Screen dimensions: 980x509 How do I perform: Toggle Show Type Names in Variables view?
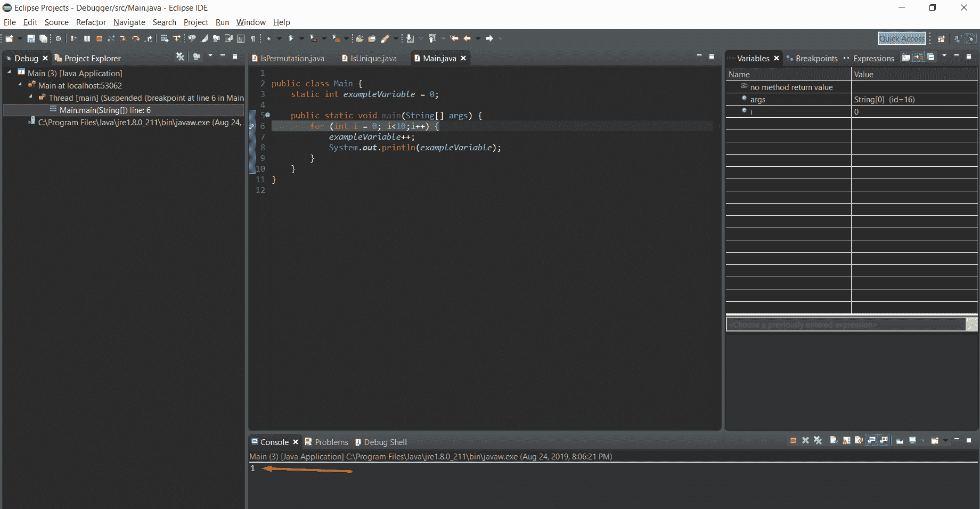(x=906, y=57)
